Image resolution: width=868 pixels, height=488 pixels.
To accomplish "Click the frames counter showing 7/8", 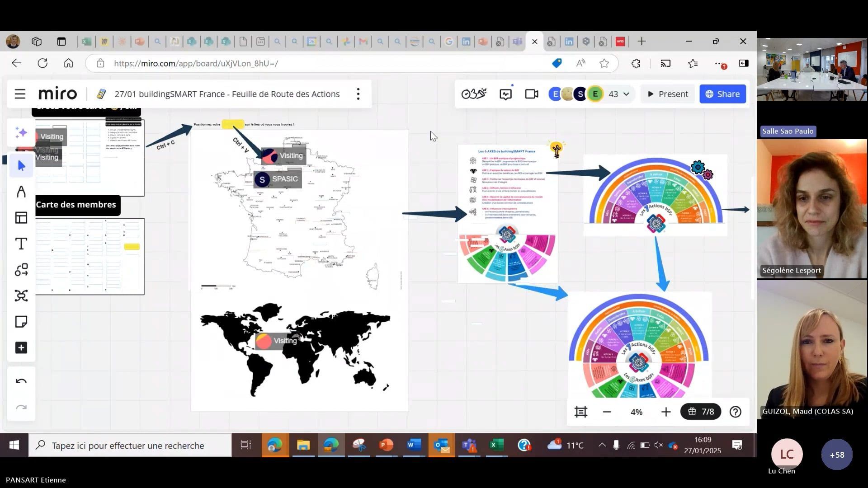I will [x=700, y=412].
